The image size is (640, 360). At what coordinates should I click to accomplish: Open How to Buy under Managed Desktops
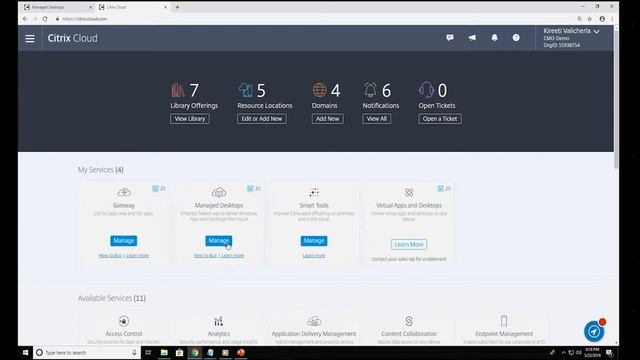tap(205, 256)
